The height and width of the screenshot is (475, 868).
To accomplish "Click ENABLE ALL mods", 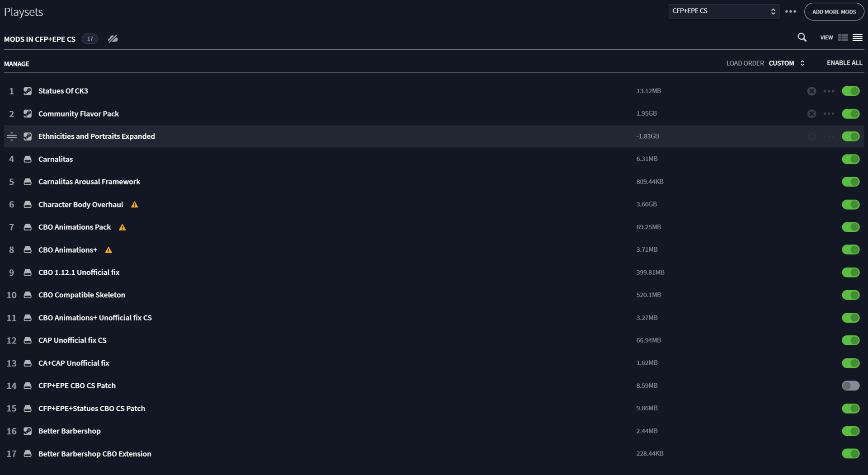I will [844, 63].
